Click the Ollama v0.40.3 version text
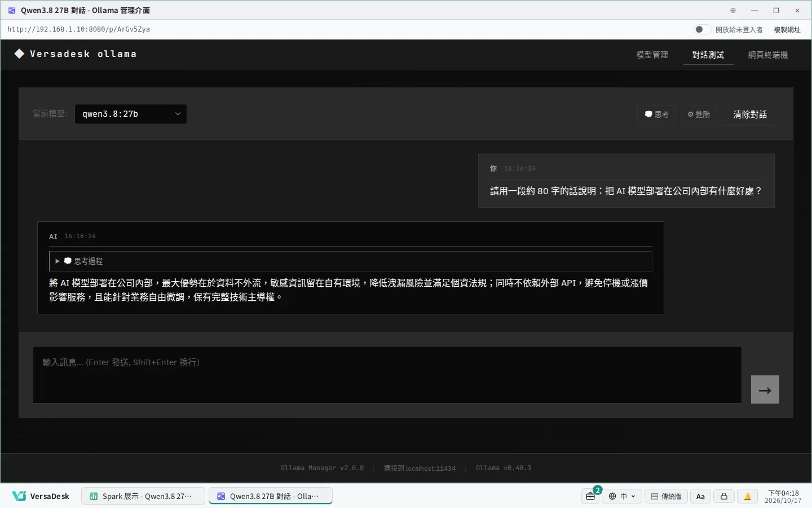 (504, 468)
